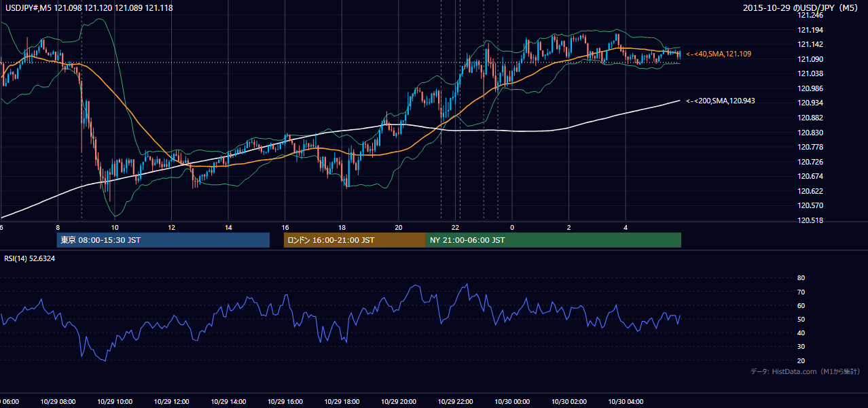
Task: Click RSI scale value 30
Action: (801, 347)
